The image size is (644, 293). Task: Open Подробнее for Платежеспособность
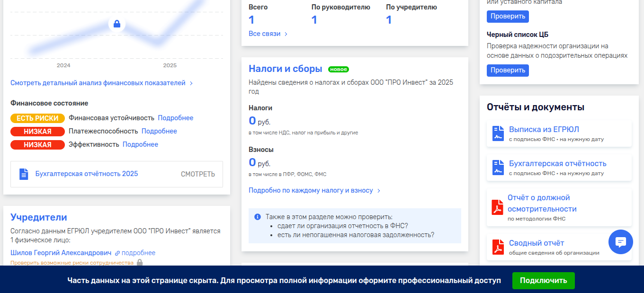point(159,131)
